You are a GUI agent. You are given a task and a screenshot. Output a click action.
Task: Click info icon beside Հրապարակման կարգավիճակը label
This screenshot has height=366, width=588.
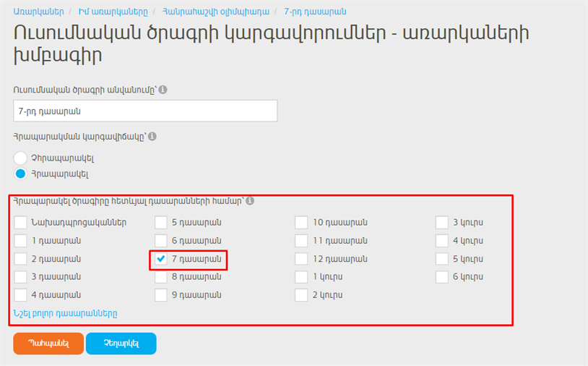152,136
